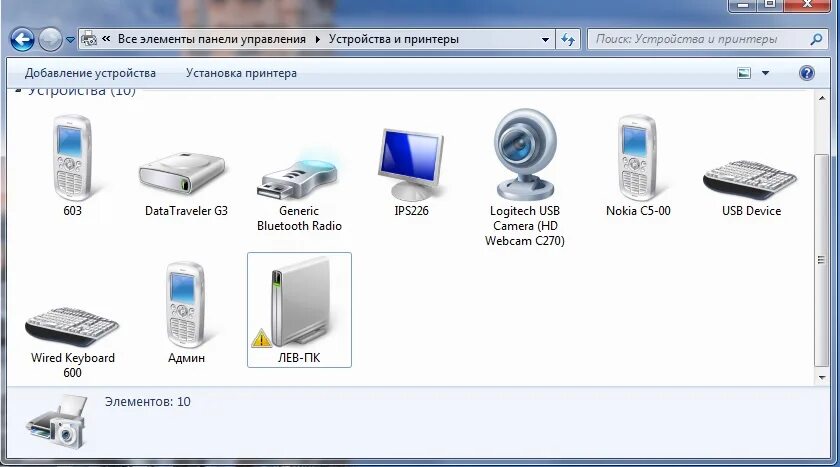The image size is (840, 467).
Task: Open Help with the question mark
Action: (807, 73)
